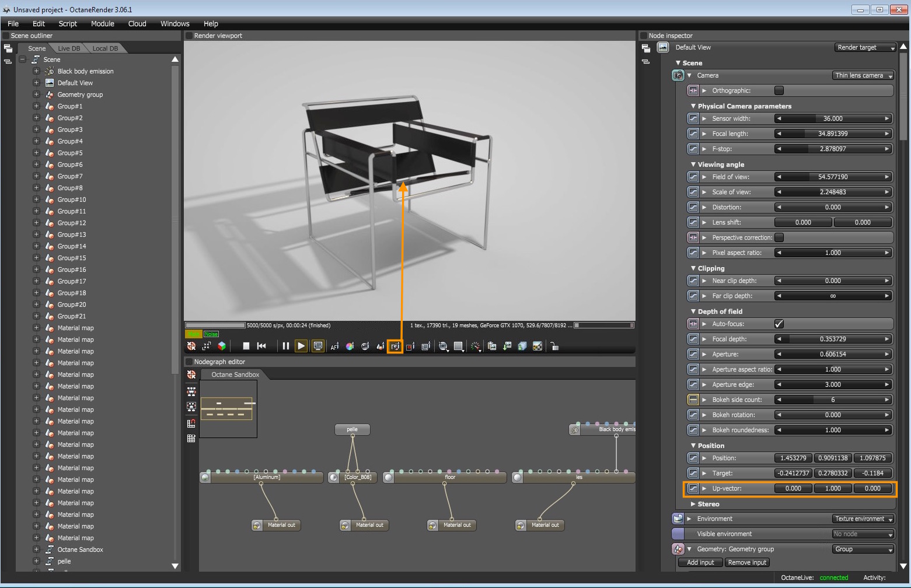Click the Remove input button

click(x=747, y=562)
